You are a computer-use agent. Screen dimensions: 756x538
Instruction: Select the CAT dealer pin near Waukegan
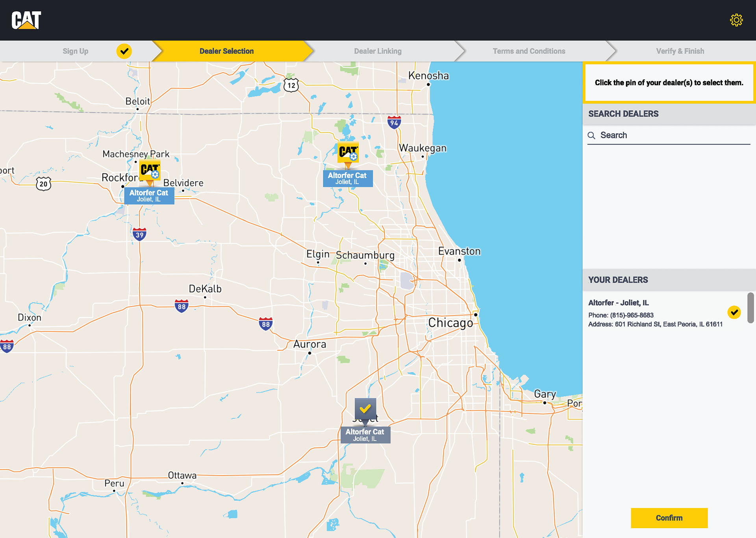[348, 154]
